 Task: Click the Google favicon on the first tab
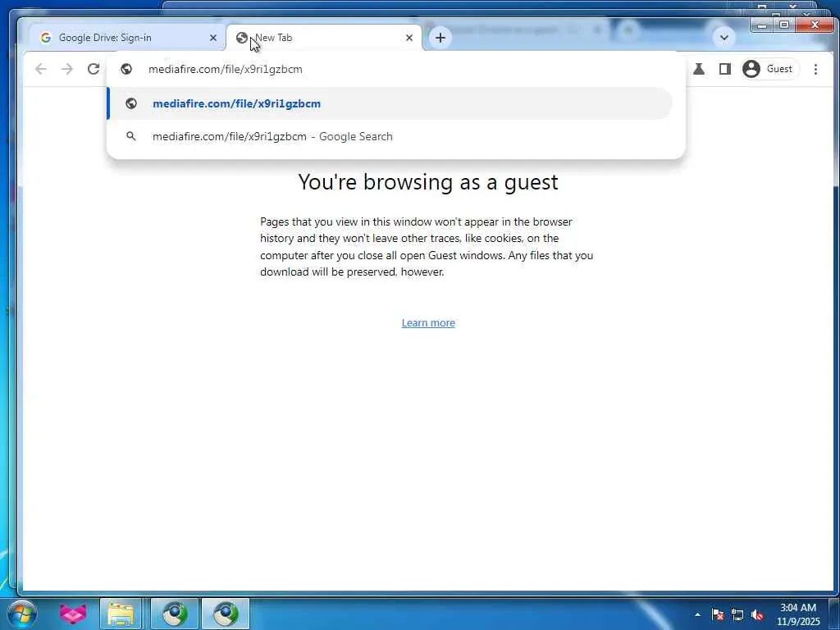(x=46, y=38)
